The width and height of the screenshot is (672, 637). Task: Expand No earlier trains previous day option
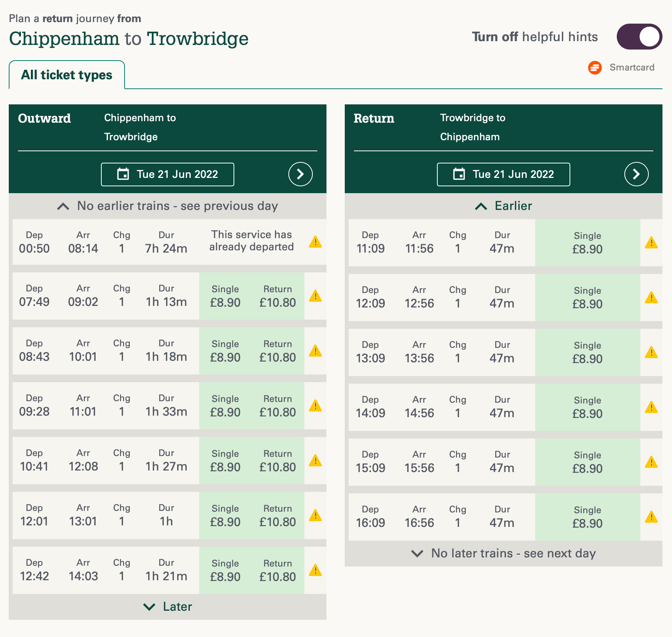point(168,206)
